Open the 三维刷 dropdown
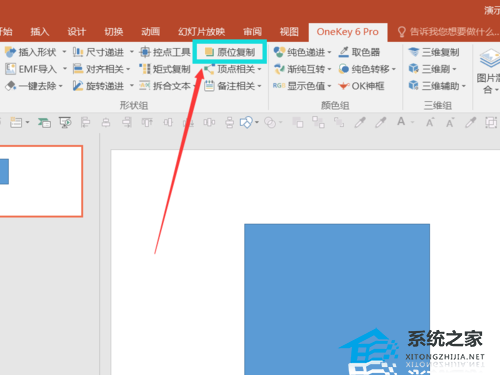Image resolution: width=500 pixels, height=375 pixels. pos(454,69)
